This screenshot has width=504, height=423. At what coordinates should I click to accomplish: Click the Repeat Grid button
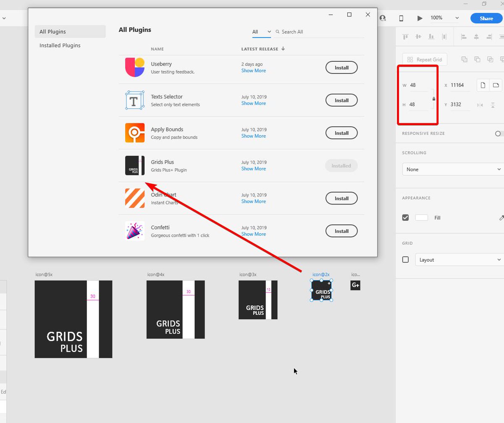(x=425, y=60)
